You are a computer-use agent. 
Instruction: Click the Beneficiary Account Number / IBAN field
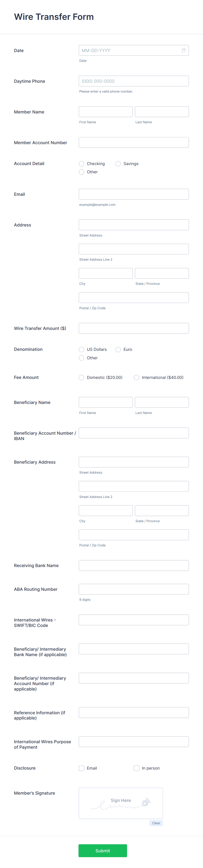133,433
